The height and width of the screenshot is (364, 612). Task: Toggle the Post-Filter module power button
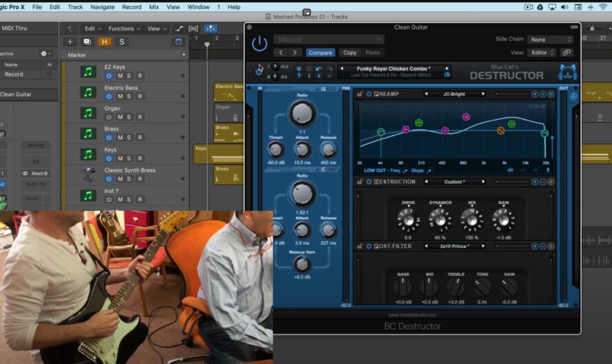click(x=369, y=246)
